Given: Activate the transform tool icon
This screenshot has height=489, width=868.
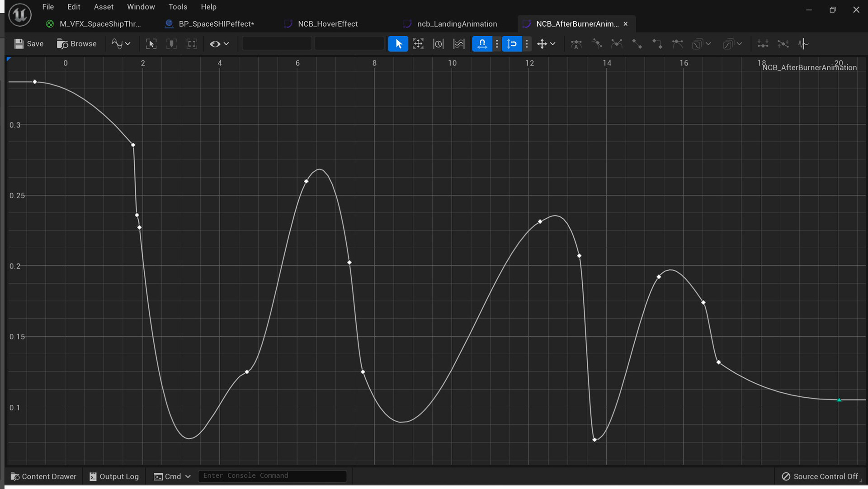Looking at the screenshot, I should pyautogui.click(x=418, y=44).
